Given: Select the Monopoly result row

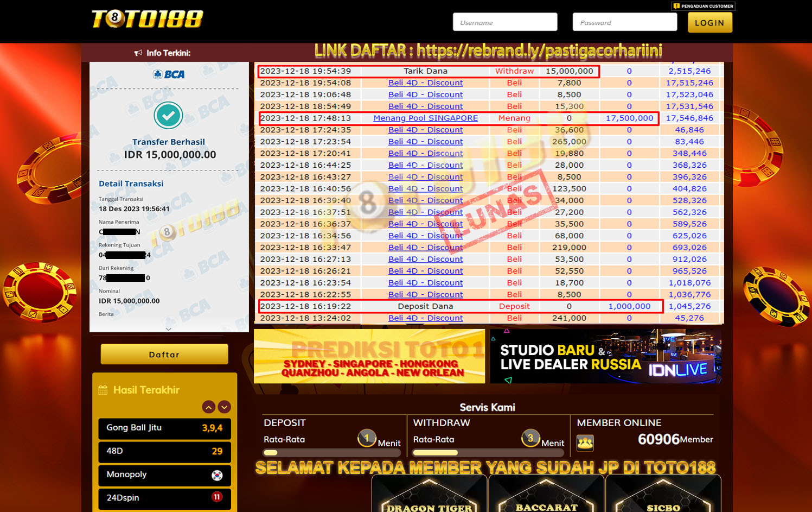Looking at the screenshot, I should click(x=164, y=475).
